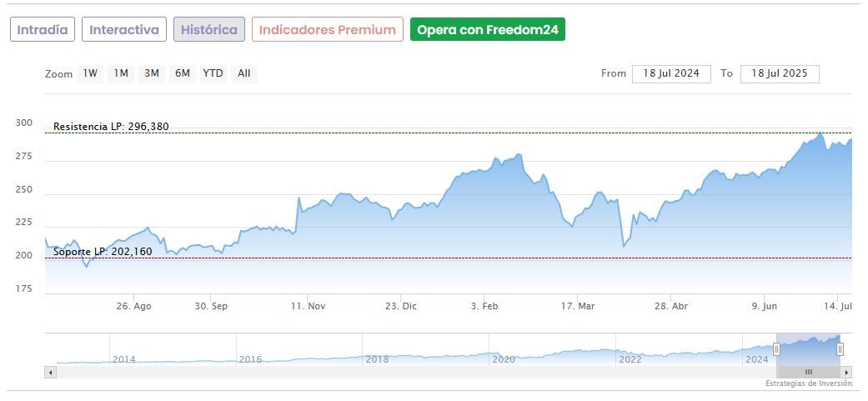The width and height of the screenshot is (868, 401).
Task: Switch to the Intradía tab
Action: click(43, 30)
